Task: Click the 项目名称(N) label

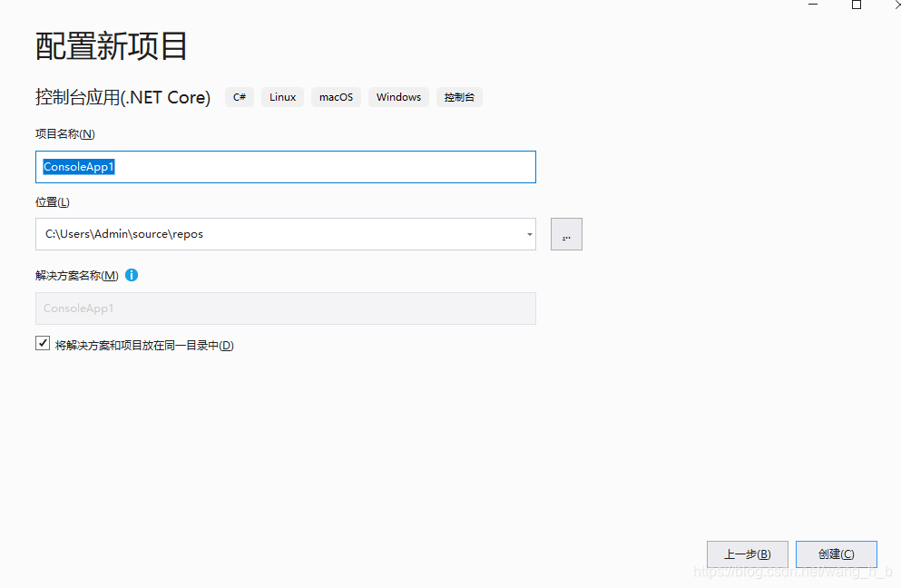Action: pyautogui.click(x=65, y=134)
